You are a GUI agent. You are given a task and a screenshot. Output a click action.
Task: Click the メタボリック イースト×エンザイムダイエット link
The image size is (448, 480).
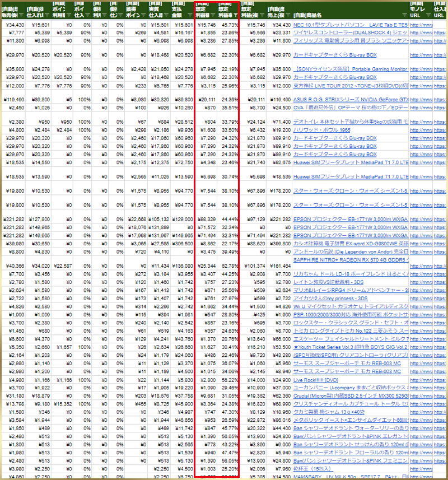[x=351, y=420]
